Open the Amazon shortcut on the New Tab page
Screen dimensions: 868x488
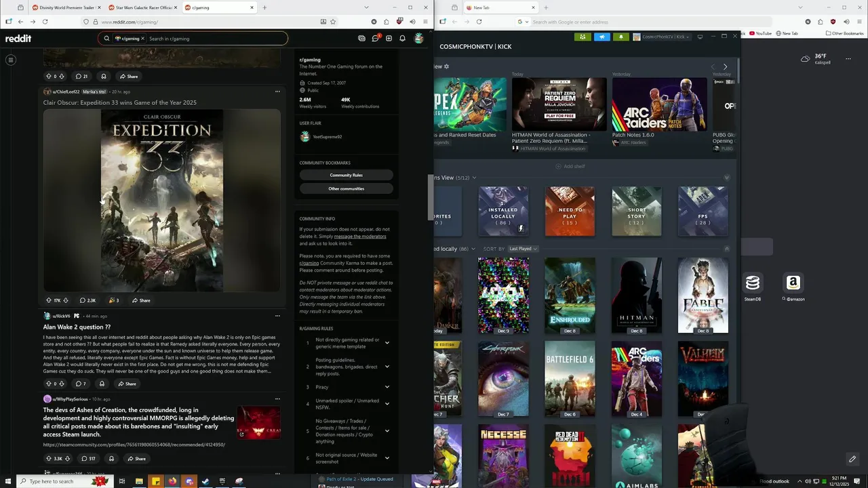793,287
